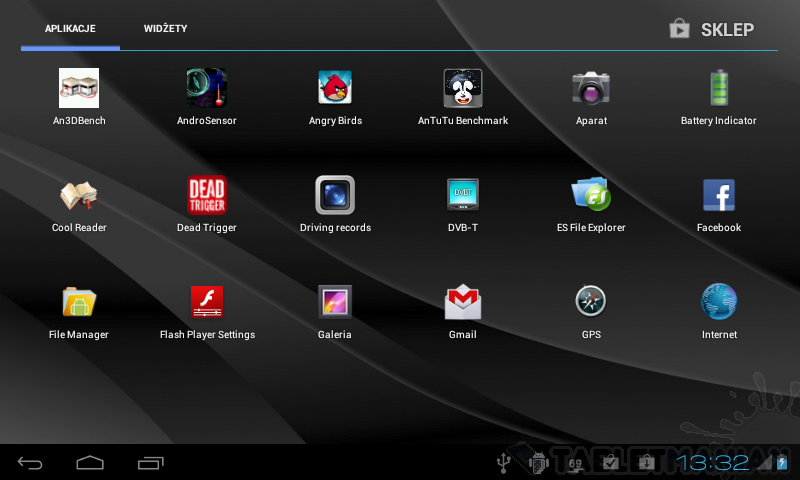
Task: Launch Cool Reader
Action: [x=79, y=195]
